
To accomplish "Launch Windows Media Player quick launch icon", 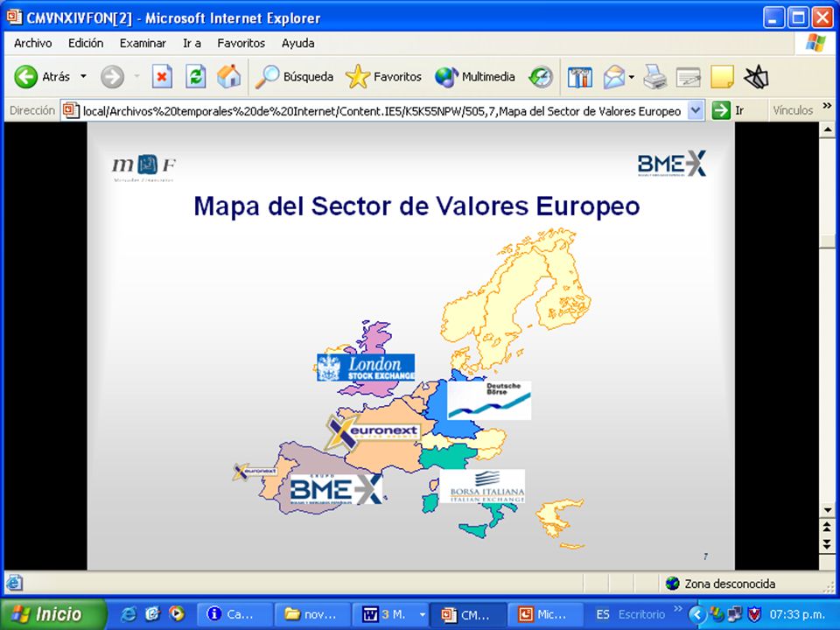I will click(x=176, y=614).
